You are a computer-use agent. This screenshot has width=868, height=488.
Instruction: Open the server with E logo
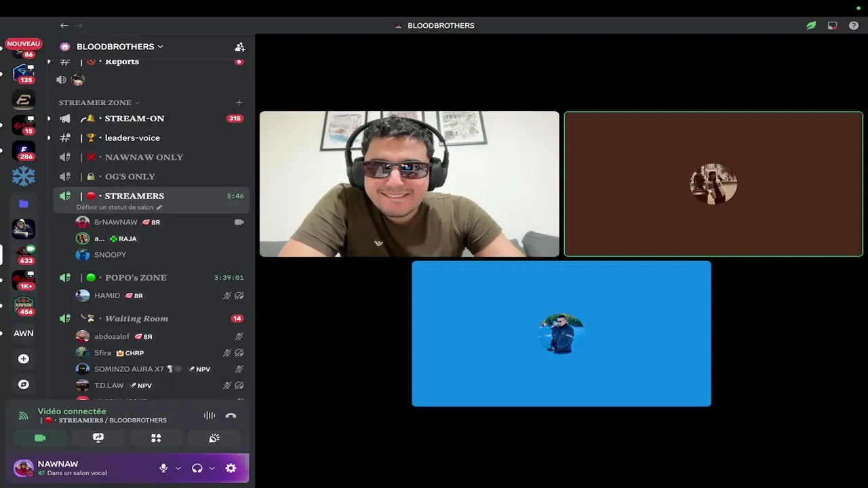pos(24,100)
